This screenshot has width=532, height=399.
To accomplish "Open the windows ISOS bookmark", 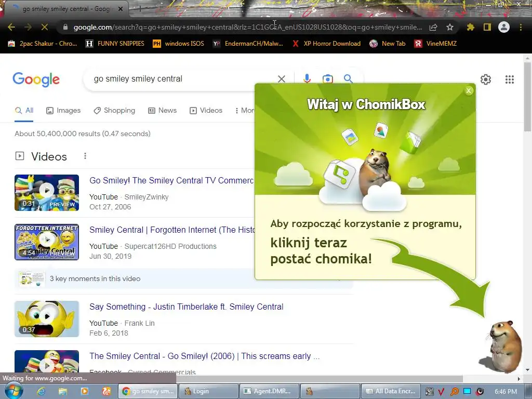I will tap(179, 44).
